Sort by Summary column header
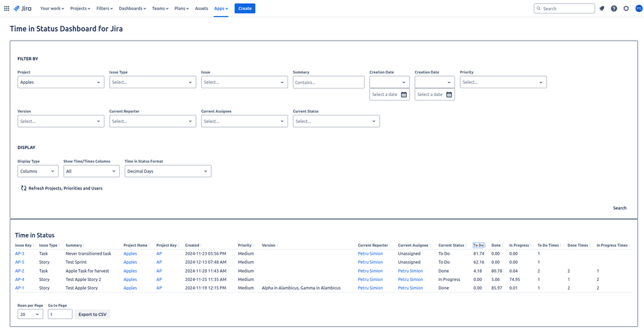Image resolution: width=644 pixels, height=332 pixels. [x=74, y=246]
